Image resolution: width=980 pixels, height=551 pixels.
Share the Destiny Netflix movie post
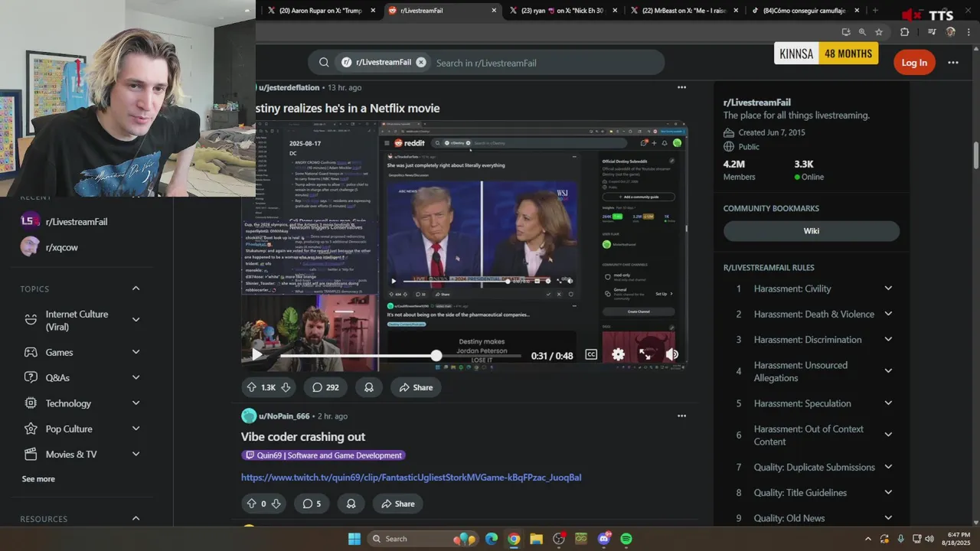[416, 387]
